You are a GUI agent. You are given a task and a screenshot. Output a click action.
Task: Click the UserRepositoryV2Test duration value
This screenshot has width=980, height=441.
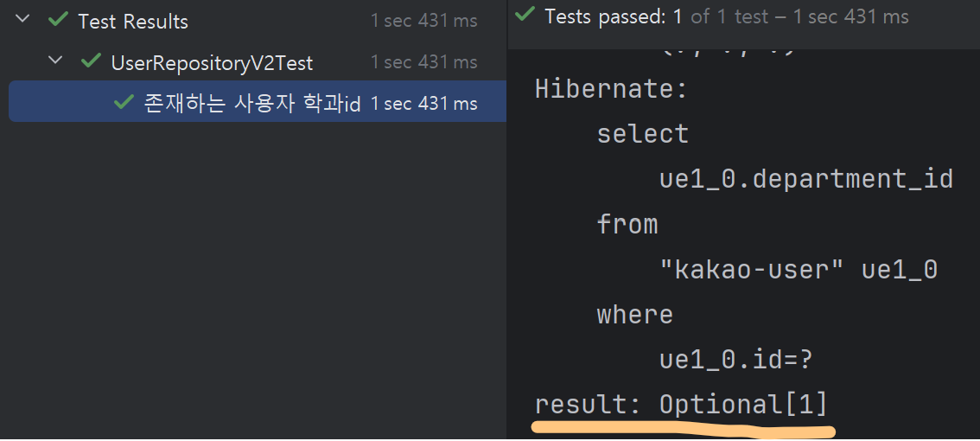coord(423,62)
